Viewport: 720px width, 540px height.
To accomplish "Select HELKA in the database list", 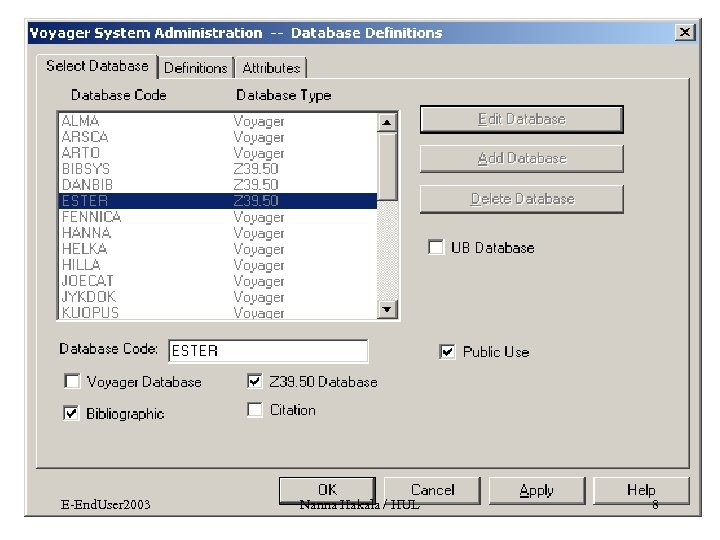I will pos(218,249).
